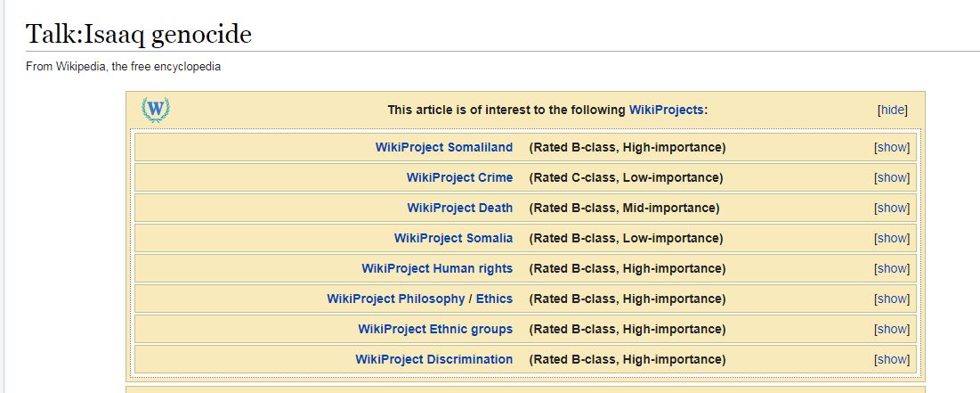Go to the WikiProject Death page
The height and width of the screenshot is (393, 980).
460,208
